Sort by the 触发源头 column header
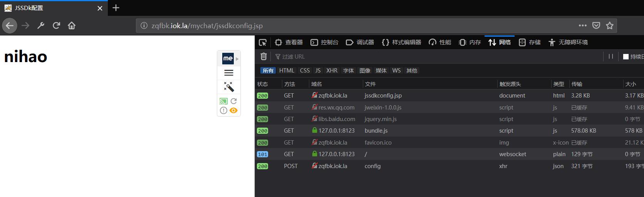The image size is (644, 197). [x=524, y=84]
